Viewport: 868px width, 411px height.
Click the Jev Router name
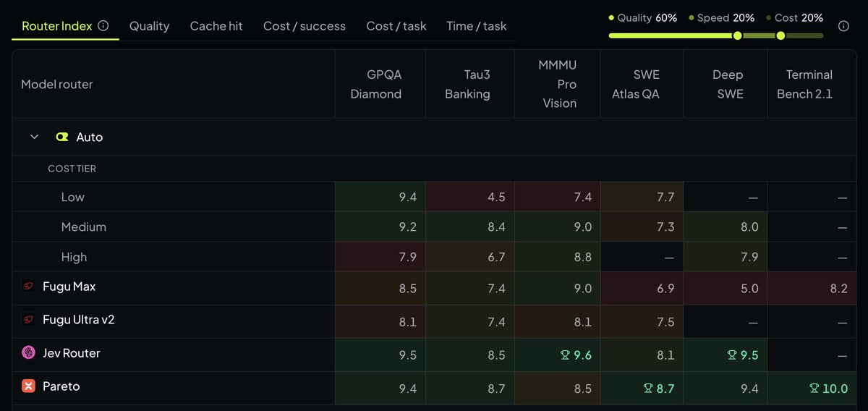pos(72,353)
